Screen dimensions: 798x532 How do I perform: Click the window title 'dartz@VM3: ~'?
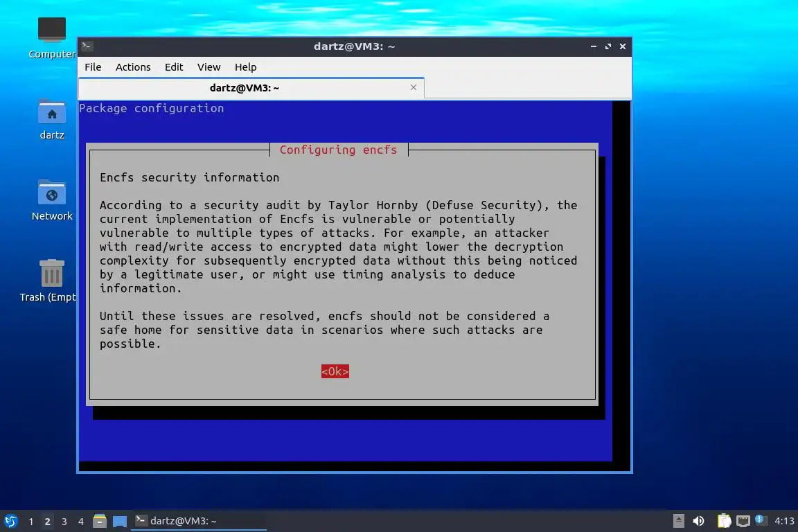(354, 46)
